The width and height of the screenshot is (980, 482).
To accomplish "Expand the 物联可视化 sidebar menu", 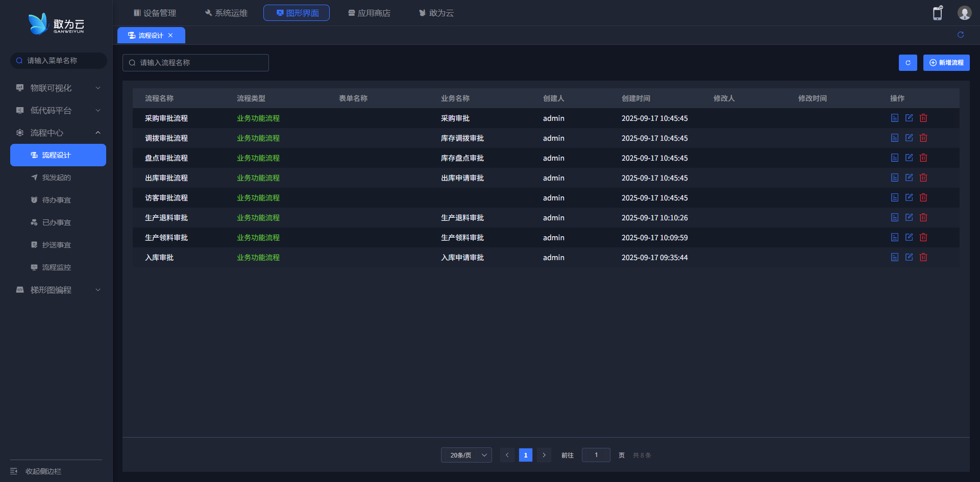I will click(58, 88).
